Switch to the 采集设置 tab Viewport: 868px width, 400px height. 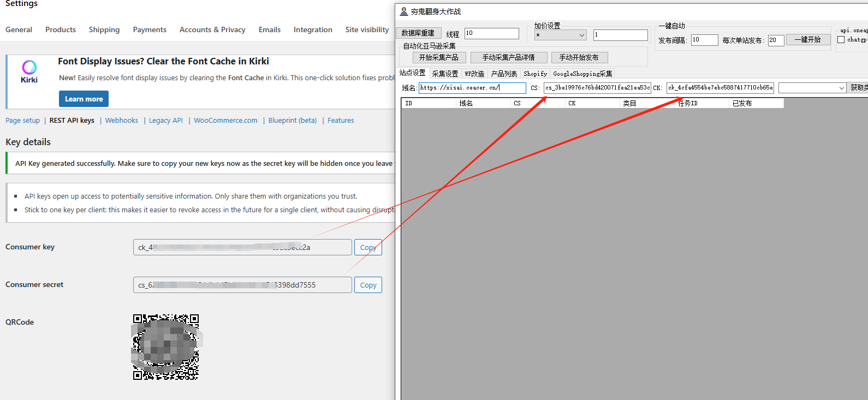[x=445, y=74]
